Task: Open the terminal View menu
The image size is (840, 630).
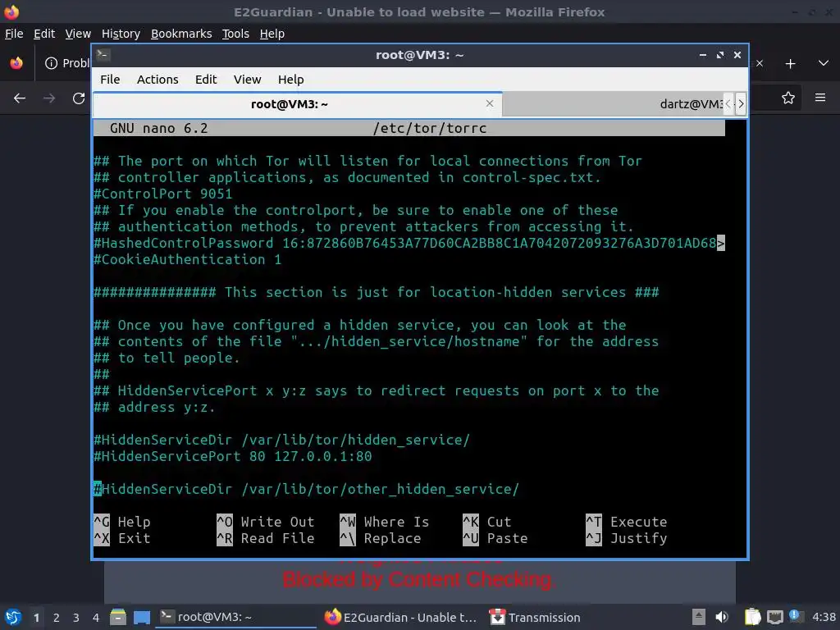Action: 247,80
